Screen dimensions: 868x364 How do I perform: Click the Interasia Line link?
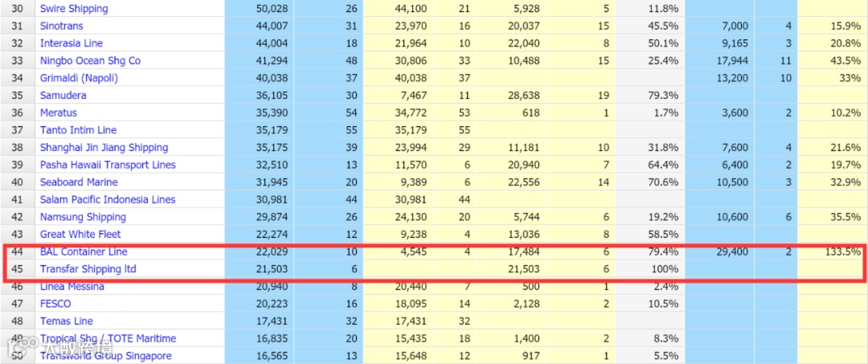point(71,43)
